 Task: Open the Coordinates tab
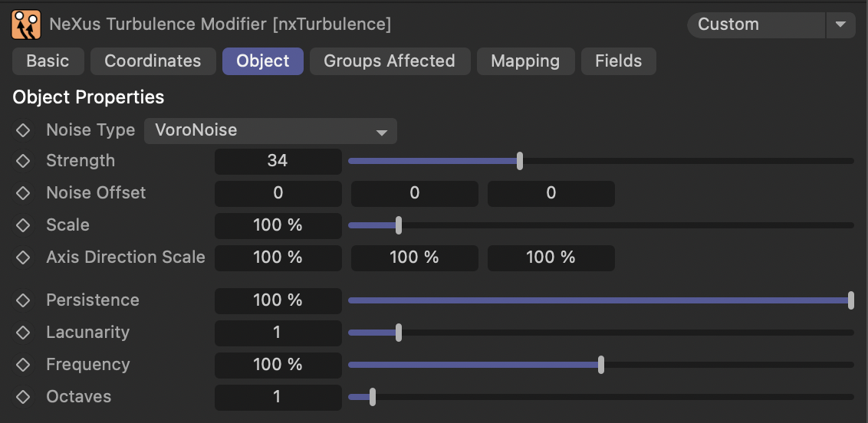coord(153,61)
